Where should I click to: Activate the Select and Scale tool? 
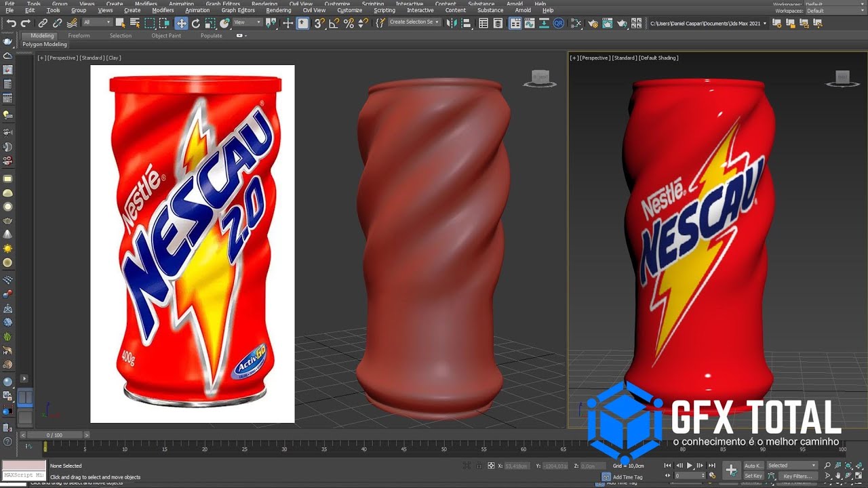(210, 22)
